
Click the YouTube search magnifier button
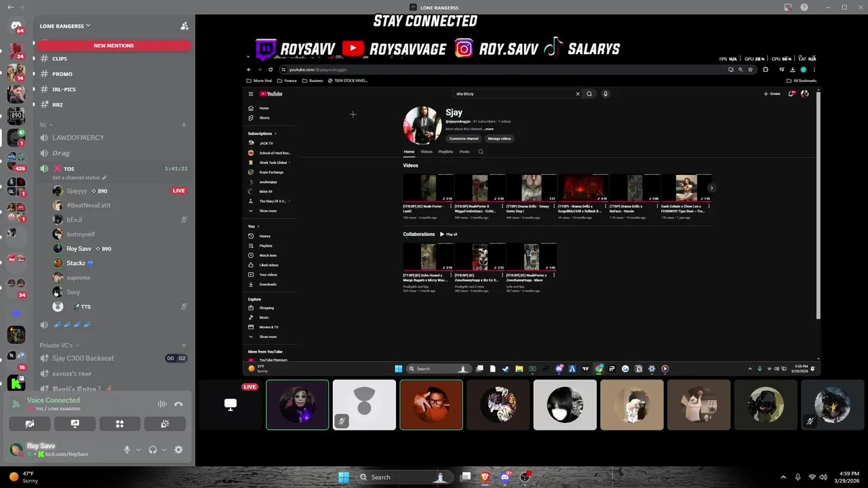click(589, 94)
